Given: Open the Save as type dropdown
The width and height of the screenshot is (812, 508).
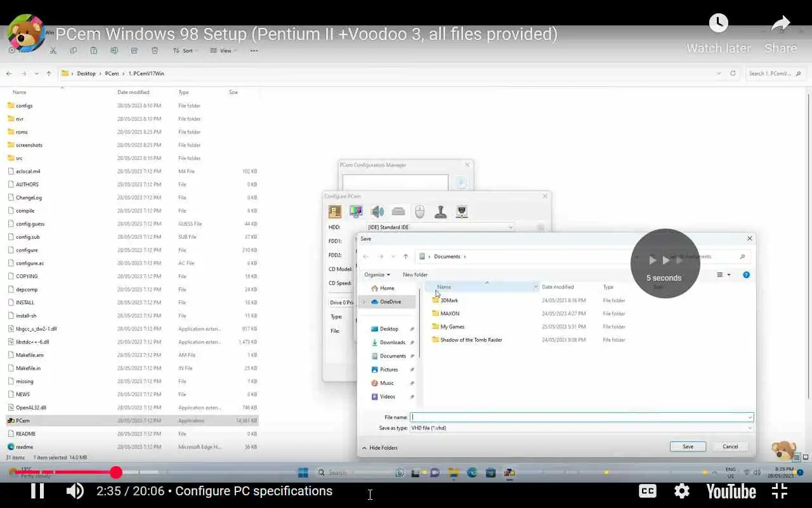Looking at the screenshot, I should 582,428.
